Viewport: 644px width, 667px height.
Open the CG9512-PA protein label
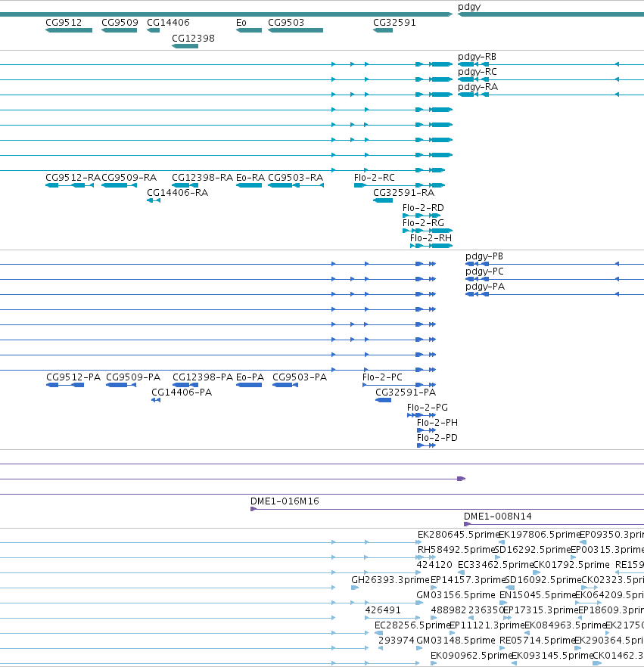click(73, 377)
